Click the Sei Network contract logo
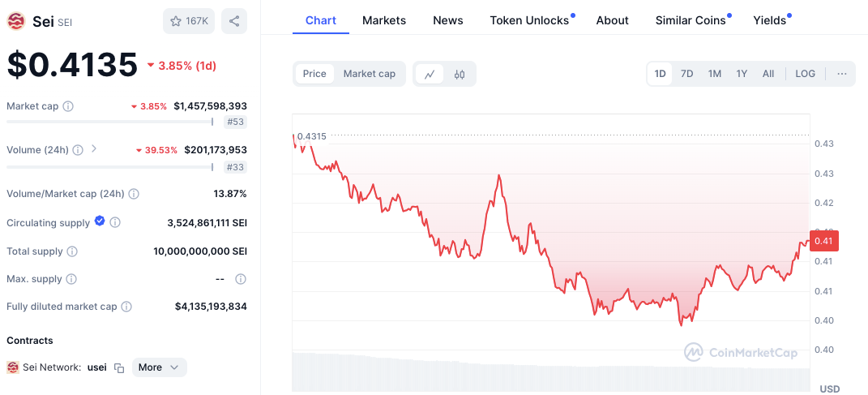868x395 pixels. (12, 367)
